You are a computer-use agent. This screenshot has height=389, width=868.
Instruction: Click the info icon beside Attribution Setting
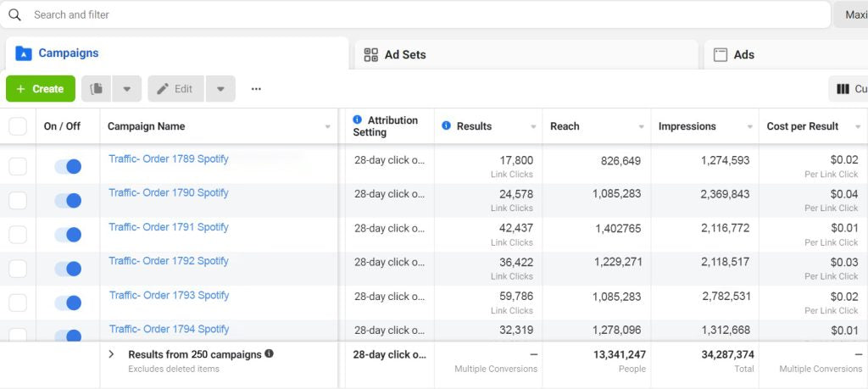point(357,120)
